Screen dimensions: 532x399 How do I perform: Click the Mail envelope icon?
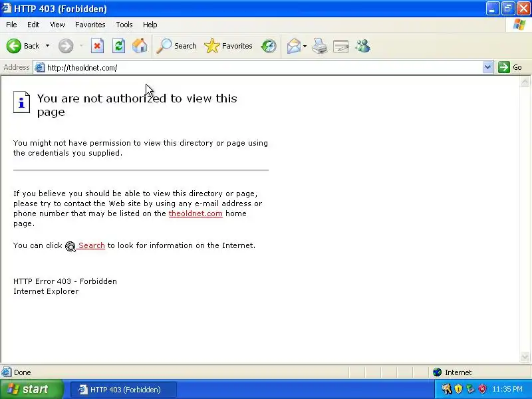pyautogui.click(x=294, y=46)
